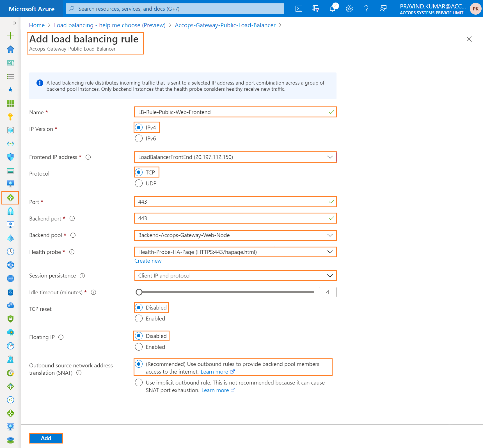
Task: Click the PK account avatar
Action: (x=475, y=9)
